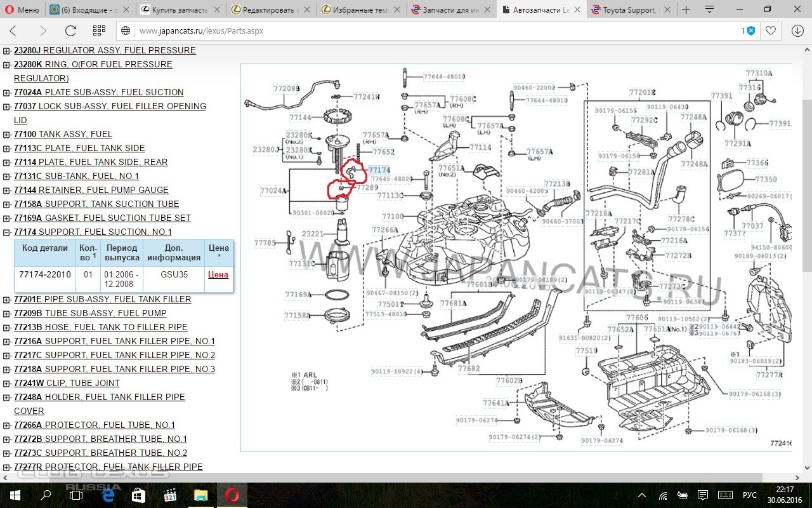Screen dimensions: 812x508
Task: Add page to bookmarks heart icon
Action: [x=770, y=30]
